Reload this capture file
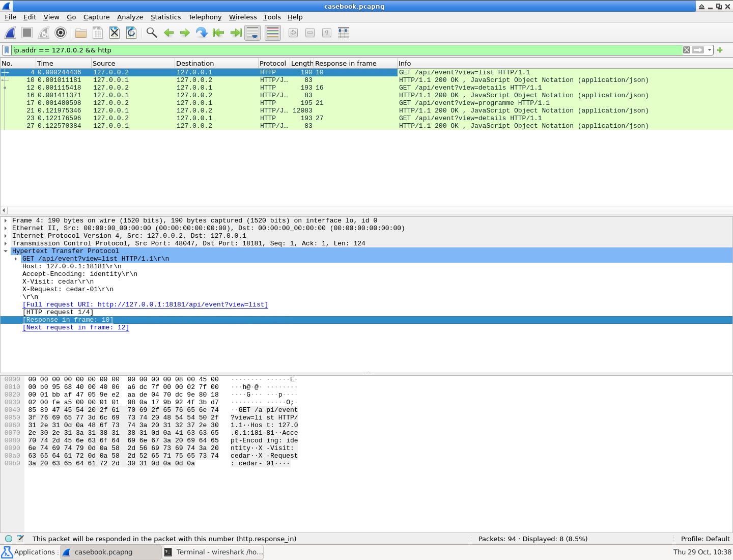Screen dimensions: 733x560 [131, 33]
